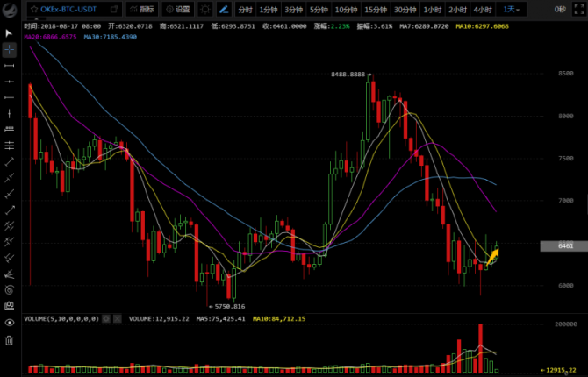Click the OKEx logo icon
Image resolution: width=588 pixels, height=377 pixels.
(10, 10)
